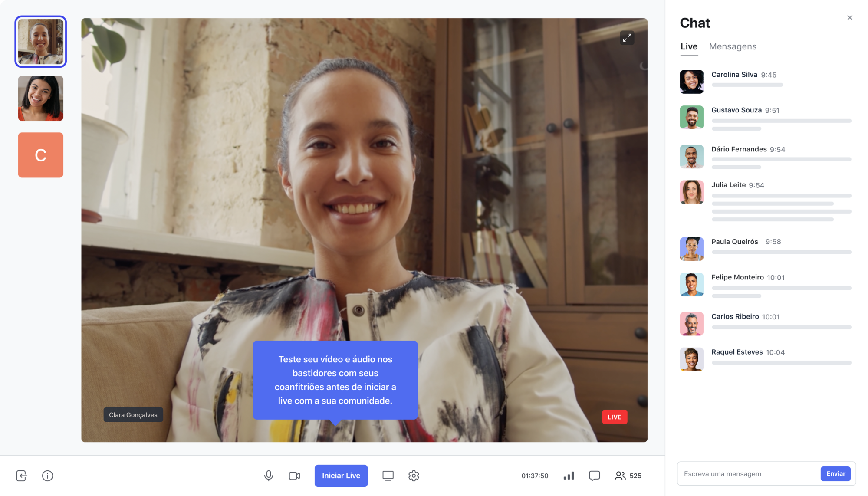This screenshot has height=496, width=868.
Task: Send the message with the Enviar button
Action: point(835,473)
